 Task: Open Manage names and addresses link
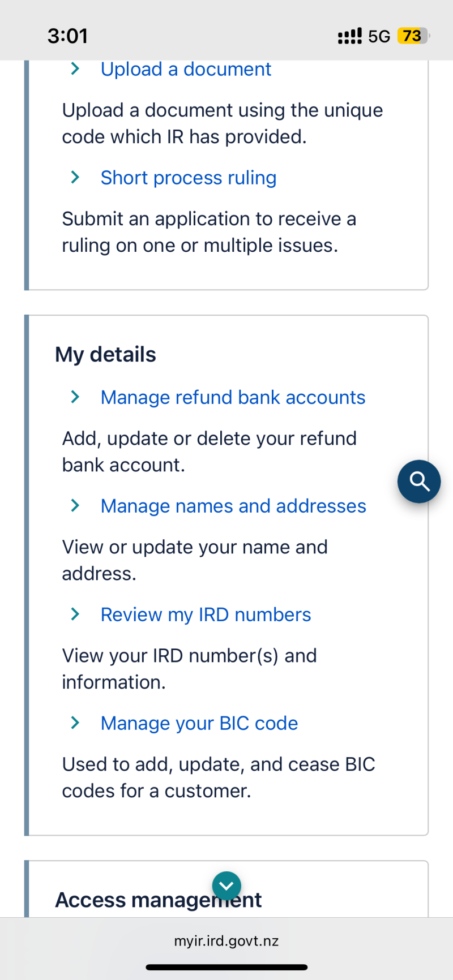click(233, 506)
